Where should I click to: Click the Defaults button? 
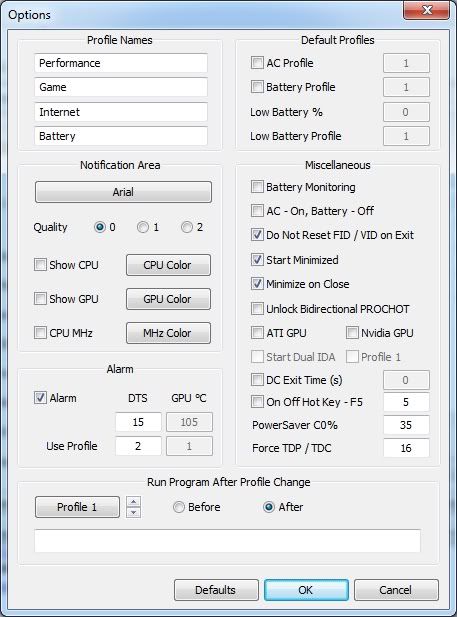216,590
